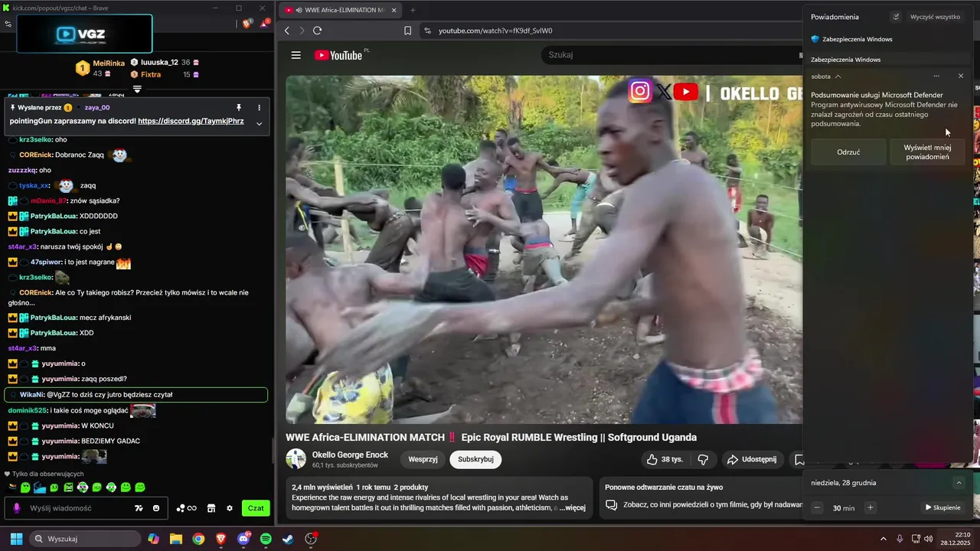Screen dimensions: 980x551
Task: Open the emoji picker in the Kick chat box
Action: click(x=156, y=508)
